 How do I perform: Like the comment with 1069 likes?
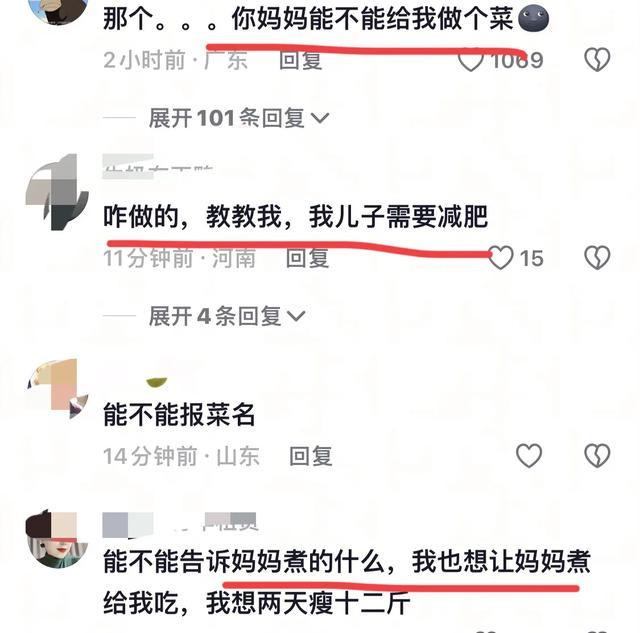point(471,60)
